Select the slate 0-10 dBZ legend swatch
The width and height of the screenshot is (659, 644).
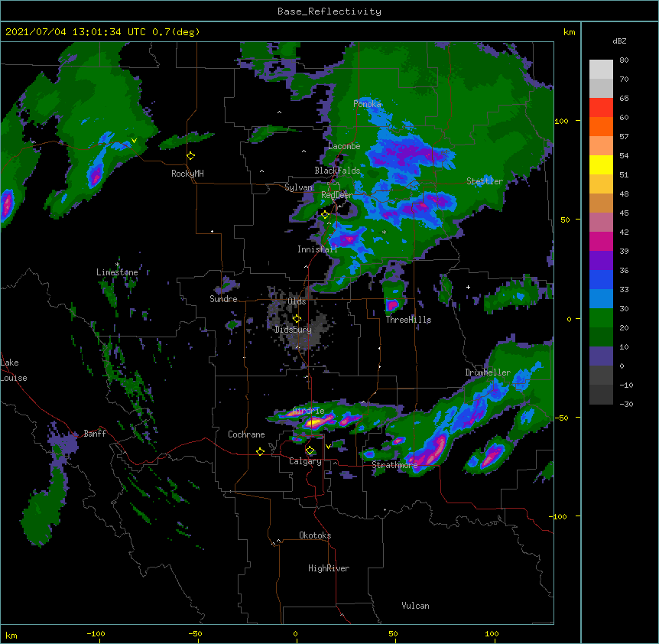point(601,356)
